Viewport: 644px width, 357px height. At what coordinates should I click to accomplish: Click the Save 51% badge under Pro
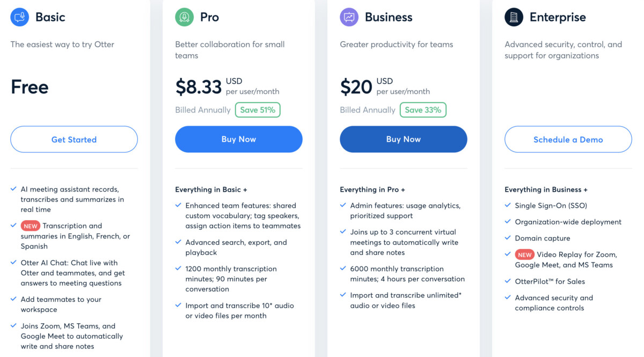click(258, 110)
